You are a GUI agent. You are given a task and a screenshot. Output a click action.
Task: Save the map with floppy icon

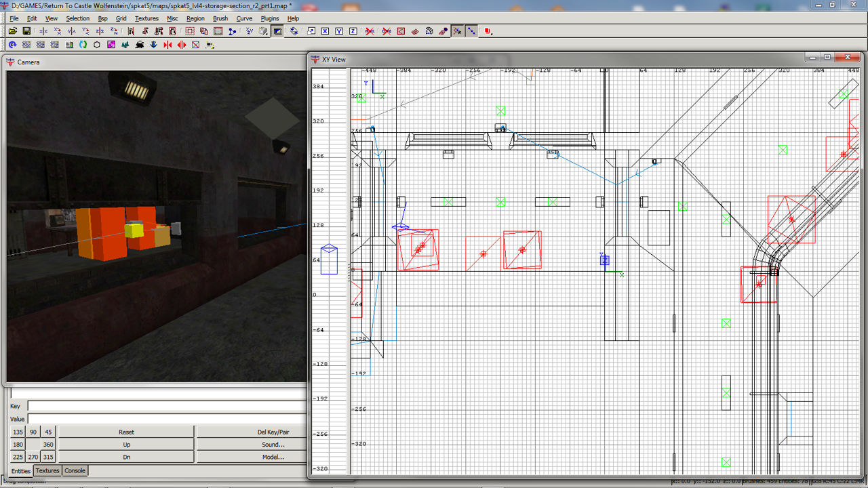pyautogui.click(x=26, y=31)
